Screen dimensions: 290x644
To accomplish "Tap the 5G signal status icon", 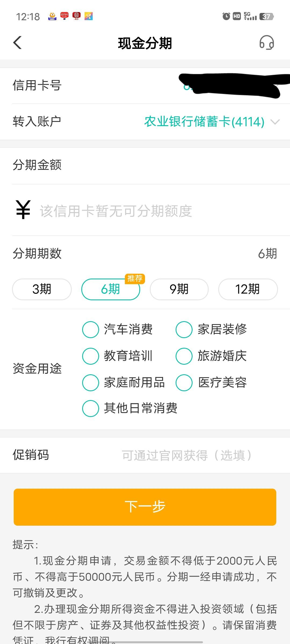I will [250, 16].
